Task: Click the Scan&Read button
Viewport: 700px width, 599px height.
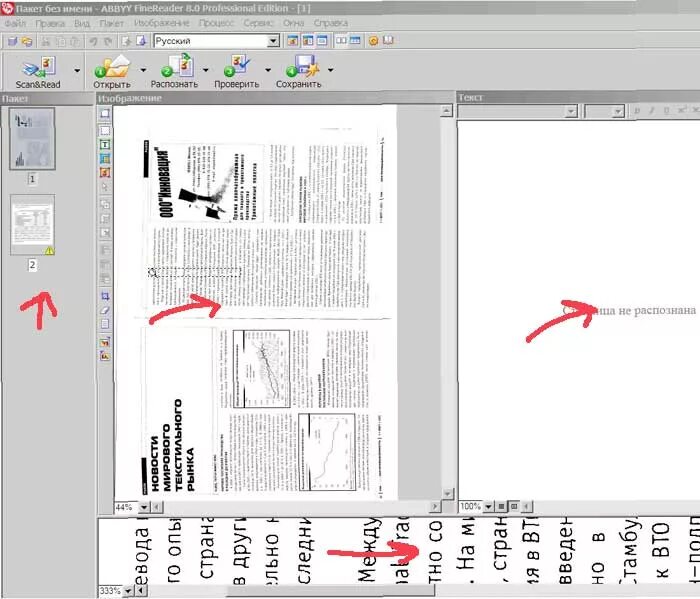Action: [38, 71]
